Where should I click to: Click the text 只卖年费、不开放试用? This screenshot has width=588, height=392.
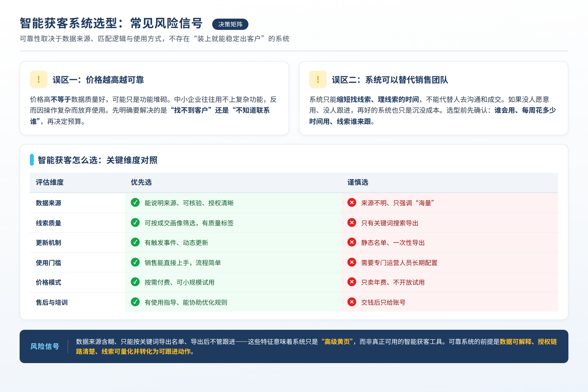click(x=393, y=282)
